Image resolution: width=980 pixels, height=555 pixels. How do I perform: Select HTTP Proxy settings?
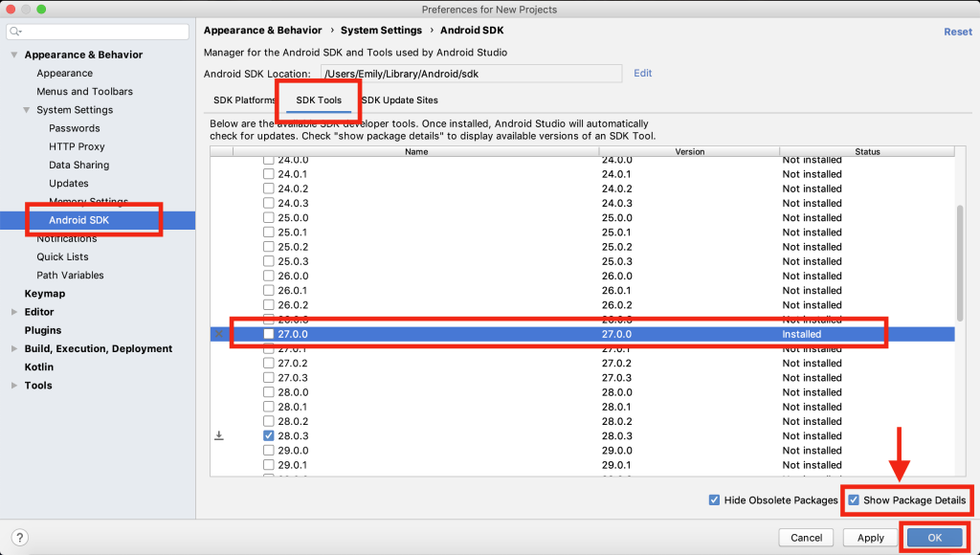tap(77, 146)
